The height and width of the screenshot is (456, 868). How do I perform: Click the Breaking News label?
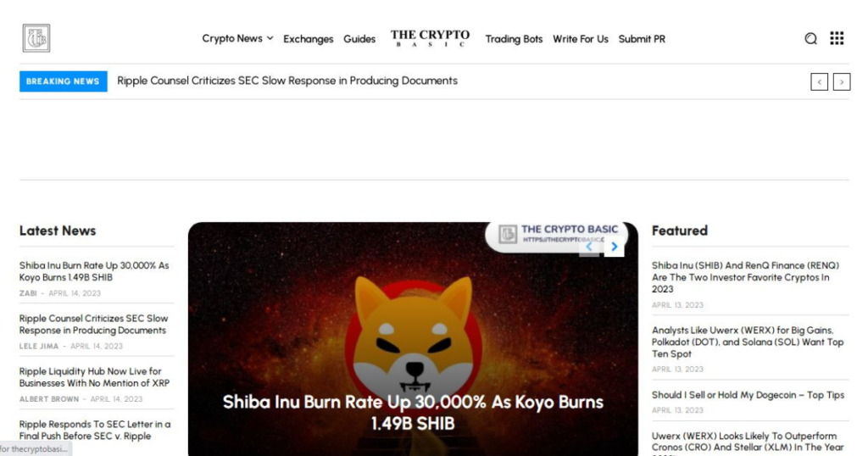[x=63, y=81]
